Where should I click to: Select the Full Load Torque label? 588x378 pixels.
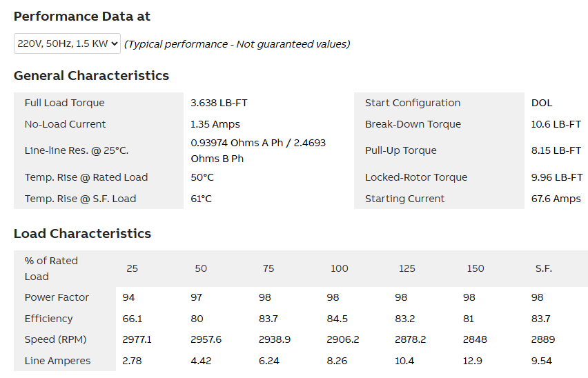(x=64, y=103)
